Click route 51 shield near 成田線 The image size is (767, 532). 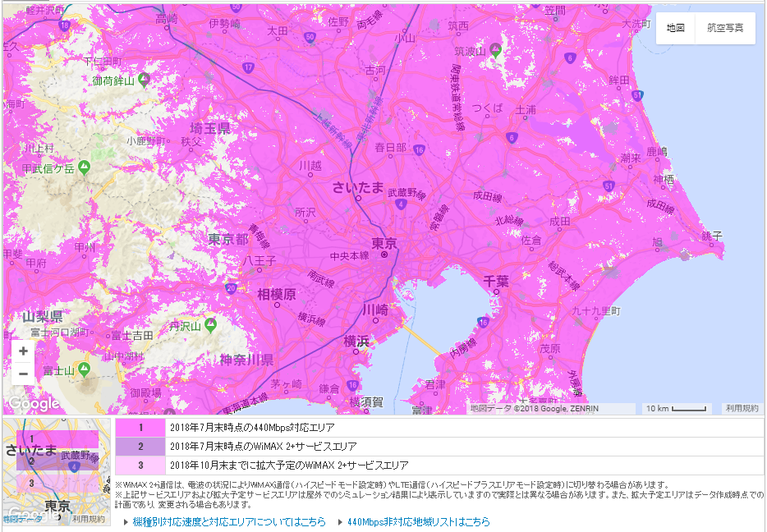point(609,186)
